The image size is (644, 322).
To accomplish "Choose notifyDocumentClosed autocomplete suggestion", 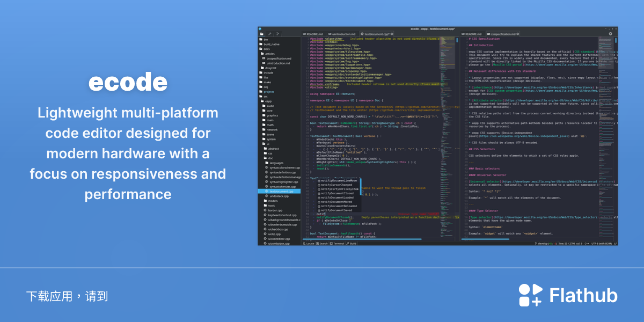I will pyautogui.click(x=339, y=193).
